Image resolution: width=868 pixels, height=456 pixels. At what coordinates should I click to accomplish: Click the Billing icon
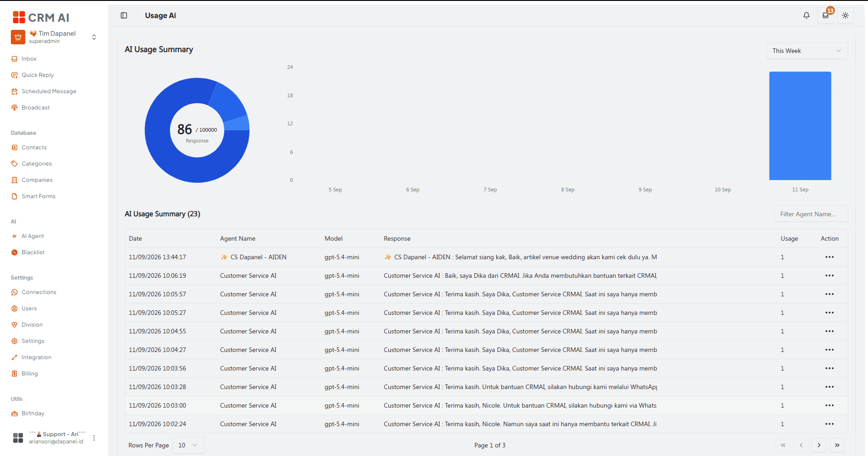click(14, 374)
